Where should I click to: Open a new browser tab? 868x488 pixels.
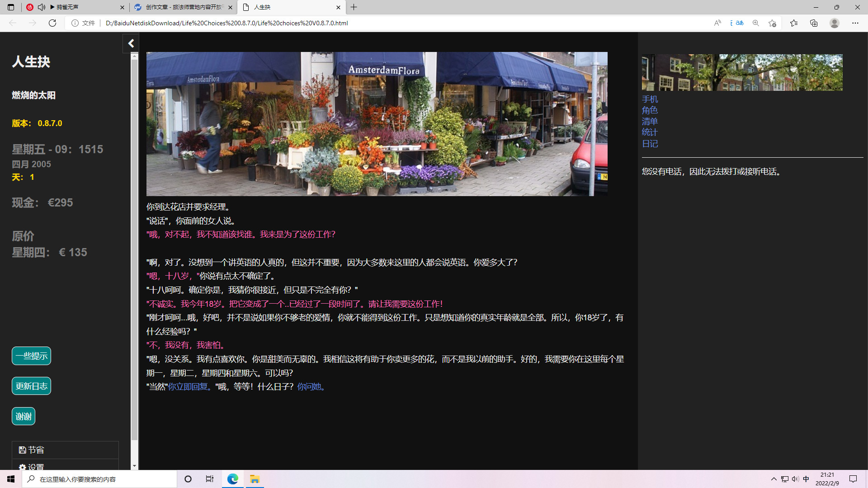tap(354, 7)
